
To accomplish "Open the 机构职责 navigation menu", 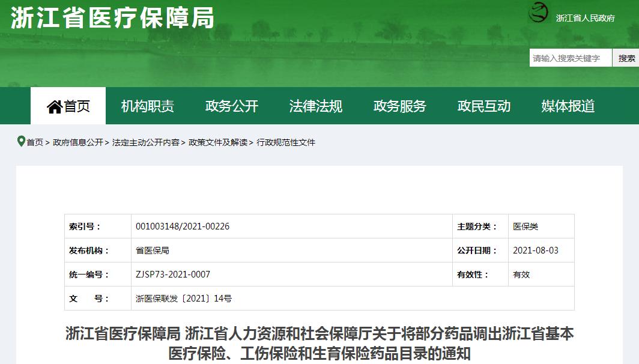I will pos(148,105).
